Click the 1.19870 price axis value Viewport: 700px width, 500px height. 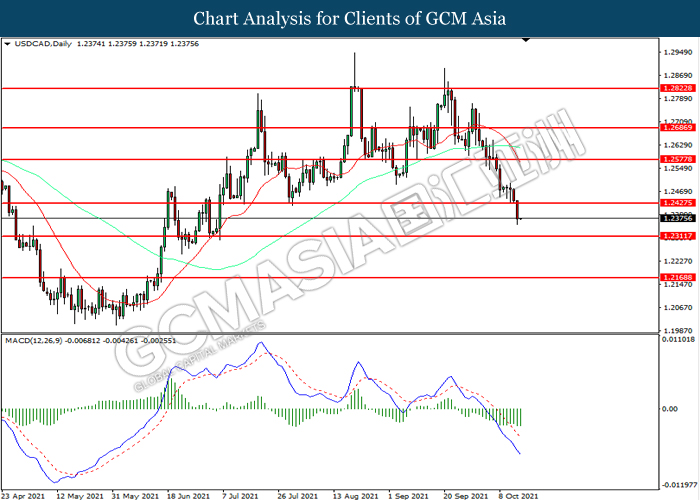(x=678, y=331)
